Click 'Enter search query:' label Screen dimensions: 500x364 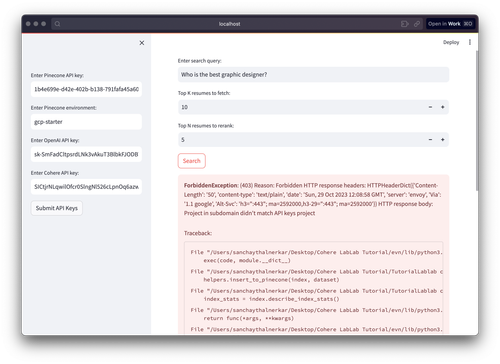(x=200, y=61)
